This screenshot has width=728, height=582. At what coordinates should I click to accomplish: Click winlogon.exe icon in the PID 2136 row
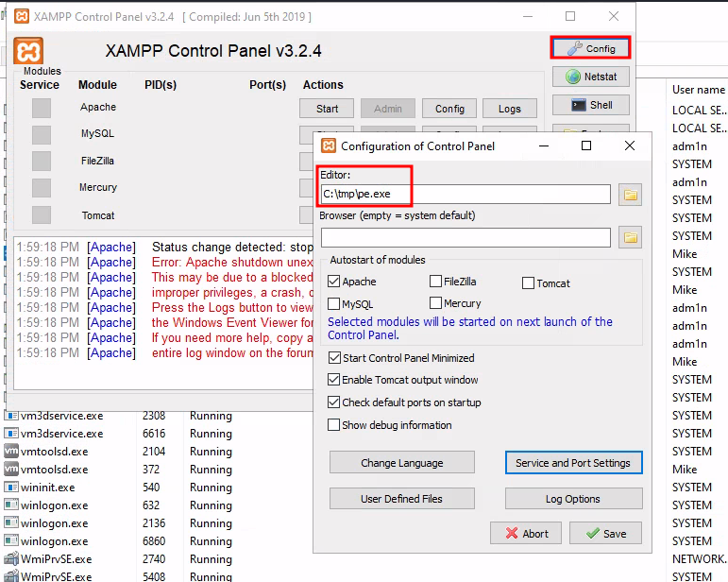coord(11,523)
